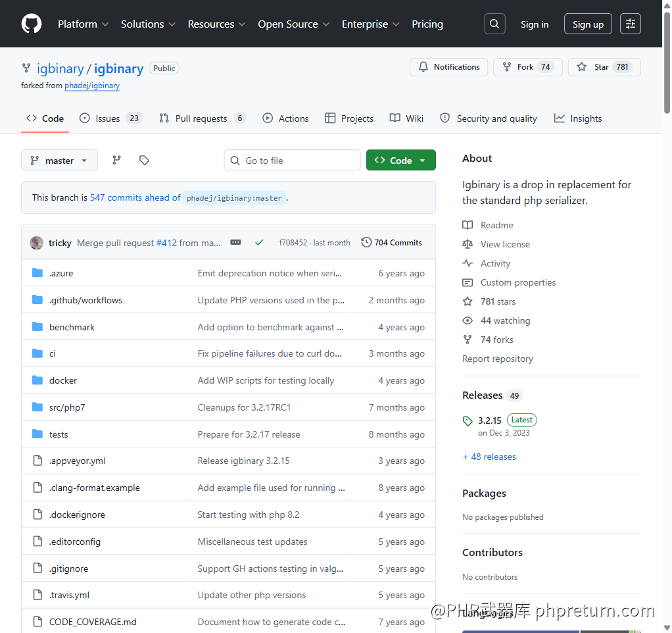Open the .github/workflows folder
This screenshot has height=633, width=672.
tap(85, 300)
